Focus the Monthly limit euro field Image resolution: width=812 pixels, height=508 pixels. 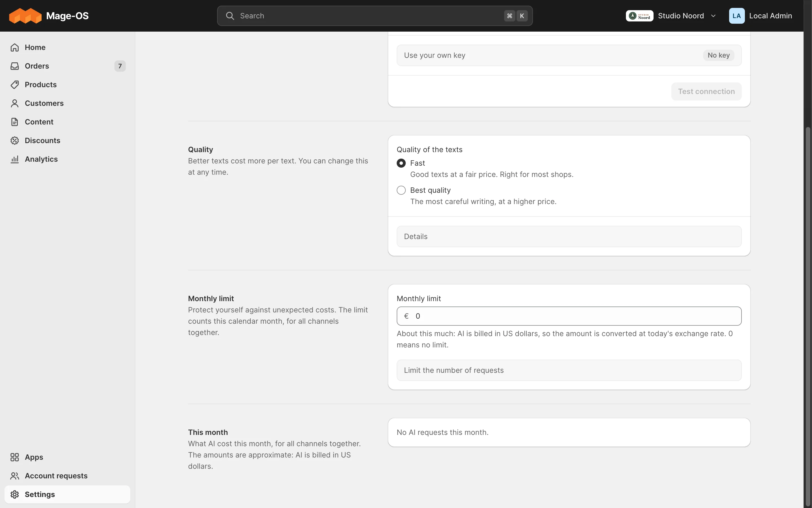tap(569, 316)
